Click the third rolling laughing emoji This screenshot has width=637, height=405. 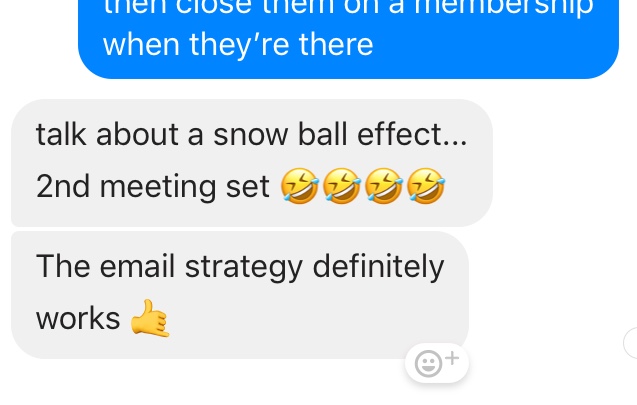tap(384, 186)
